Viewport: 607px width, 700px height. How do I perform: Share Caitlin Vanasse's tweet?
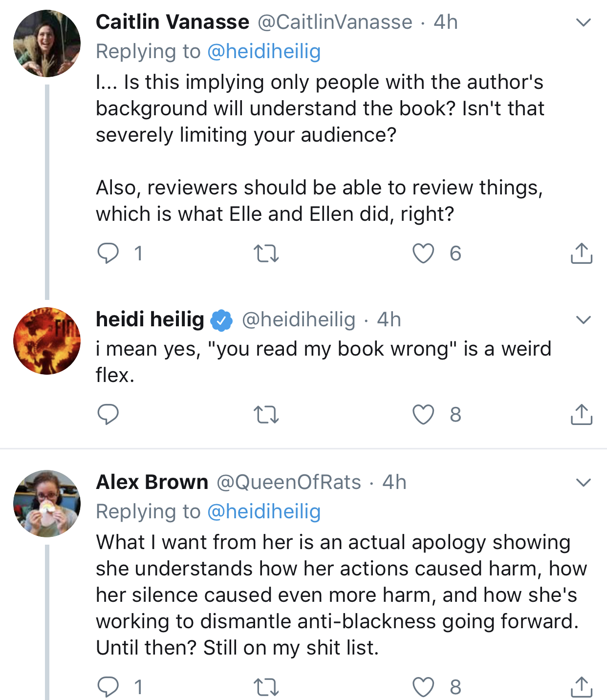click(582, 253)
